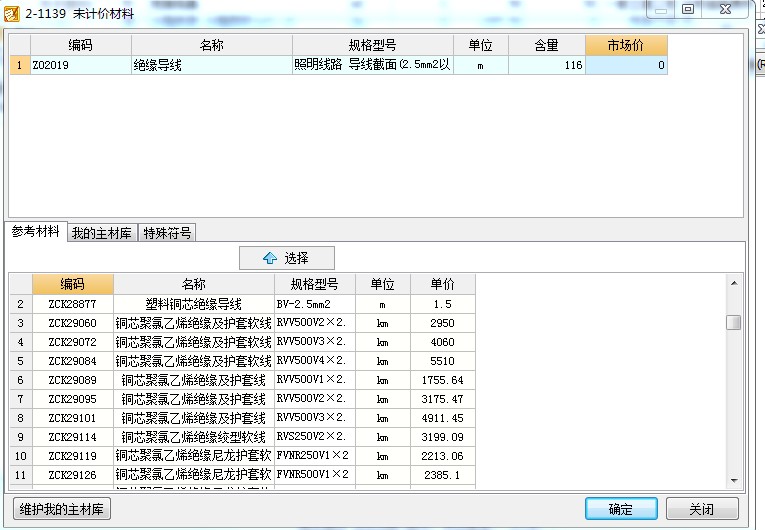Click the 含量 column header in top table
The width and height of the screenshot is (765, 530).
coord(546,45)
